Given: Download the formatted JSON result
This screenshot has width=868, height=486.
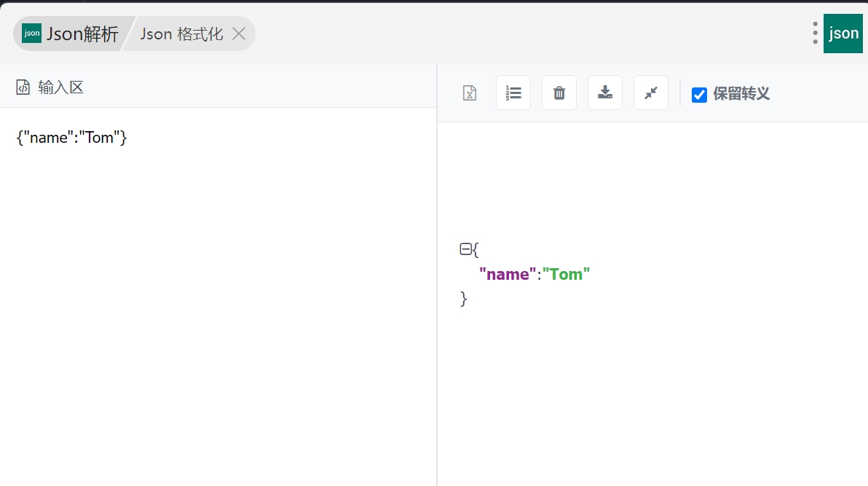Looking at the screenshot, I should (x=605, y=93).
